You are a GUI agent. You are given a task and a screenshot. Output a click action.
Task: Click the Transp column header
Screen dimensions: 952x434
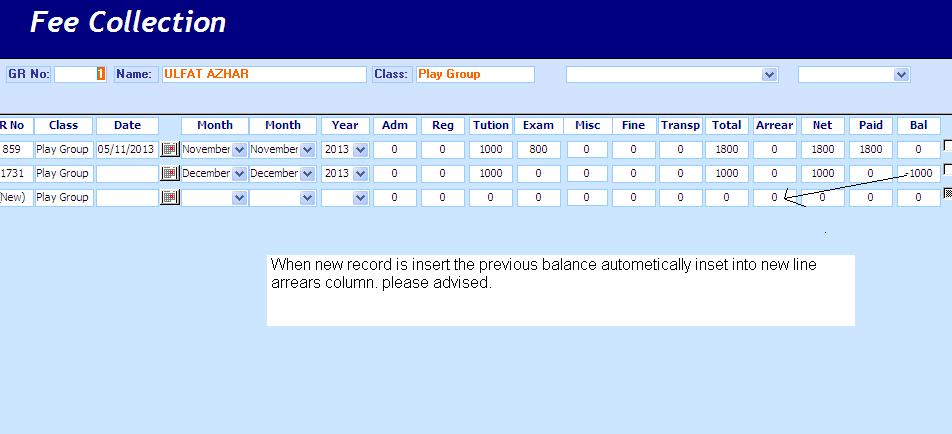click(680, 126)
